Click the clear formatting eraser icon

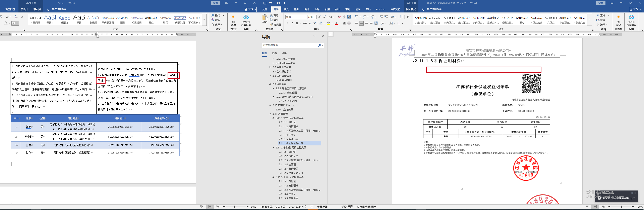(339, 17)
